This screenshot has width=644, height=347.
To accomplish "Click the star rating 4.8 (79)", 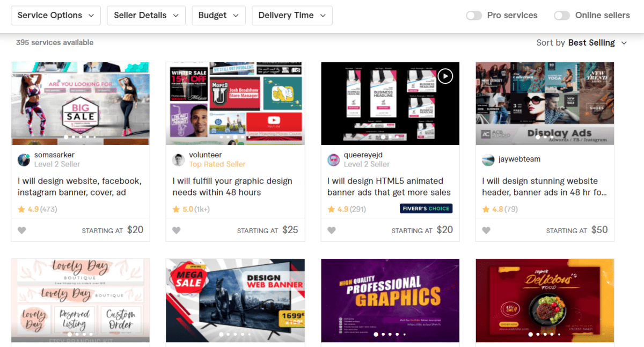I will (x=500, y=209).
